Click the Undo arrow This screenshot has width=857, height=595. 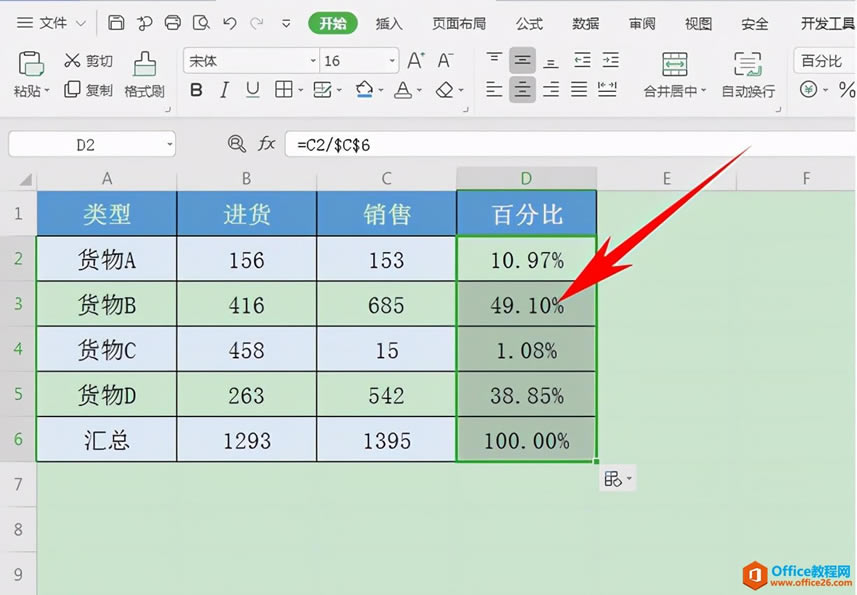[230, 23]
